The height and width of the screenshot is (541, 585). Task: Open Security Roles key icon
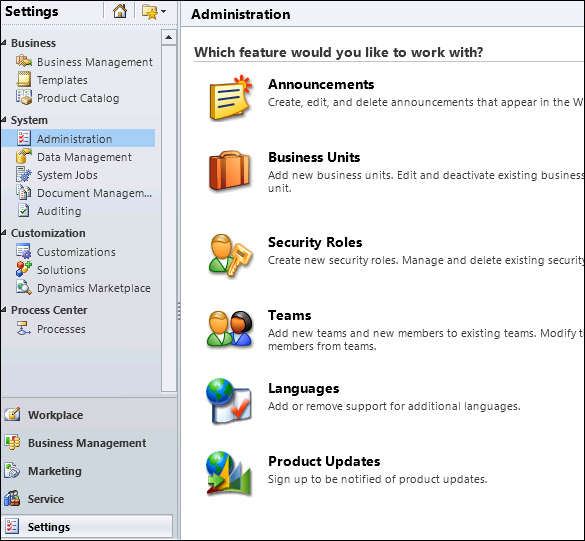point(230,256)
